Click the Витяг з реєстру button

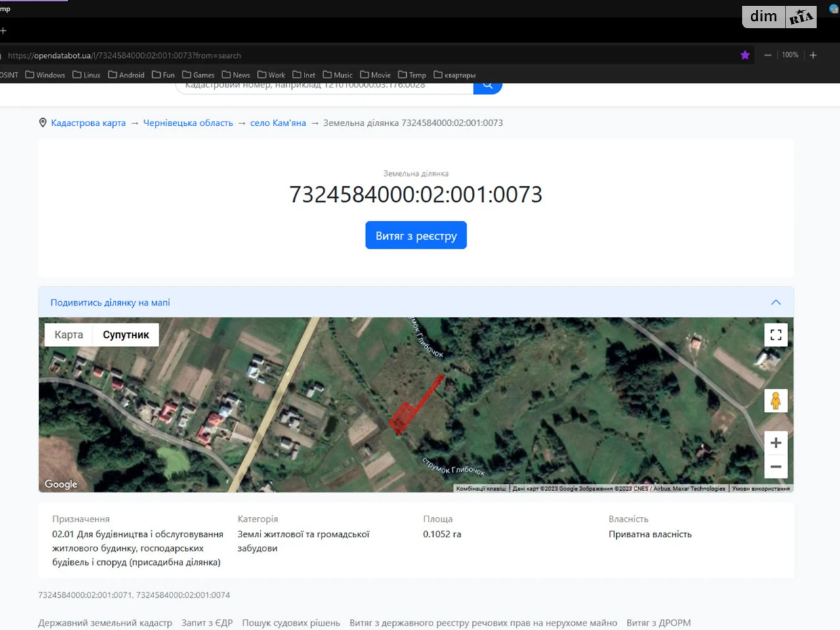416,236
